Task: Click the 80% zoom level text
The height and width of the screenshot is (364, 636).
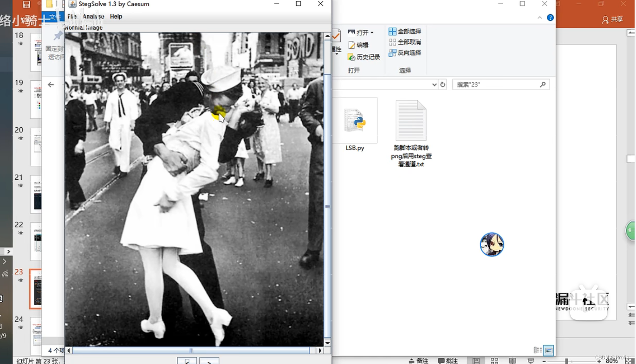Action: [612, 361]
